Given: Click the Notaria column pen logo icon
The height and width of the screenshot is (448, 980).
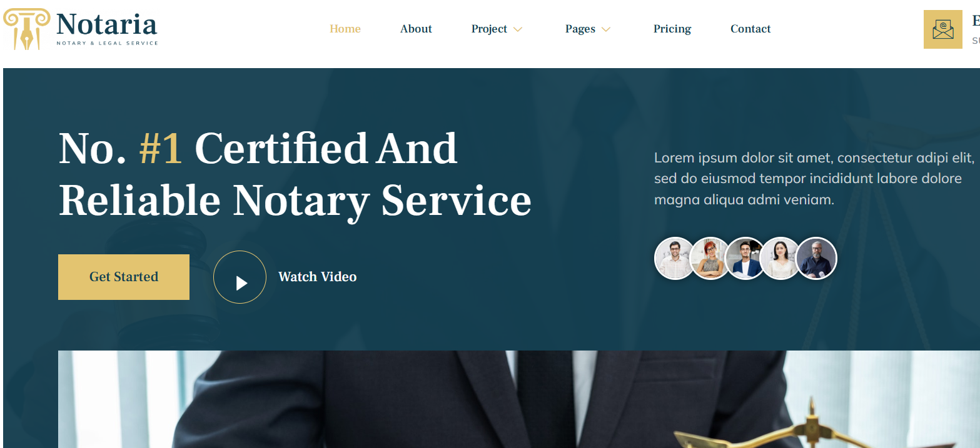Looking at the screenshot, I should 26,29.
